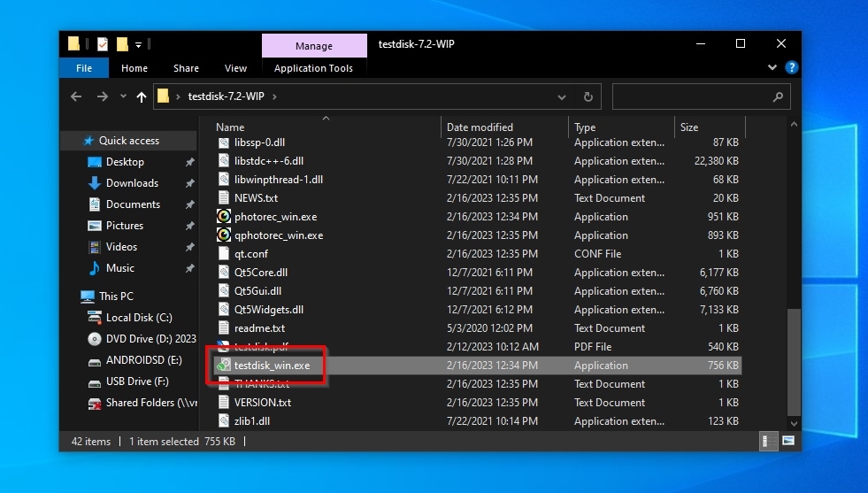The width and height of the screenshot is (868, 493).
Task: Open the View ribbon tab
Action: [x=236, y=68]
